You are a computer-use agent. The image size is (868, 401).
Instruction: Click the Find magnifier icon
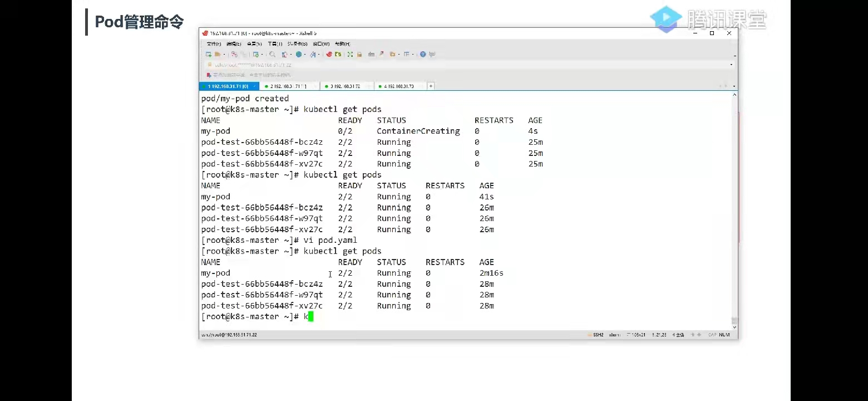272,55
